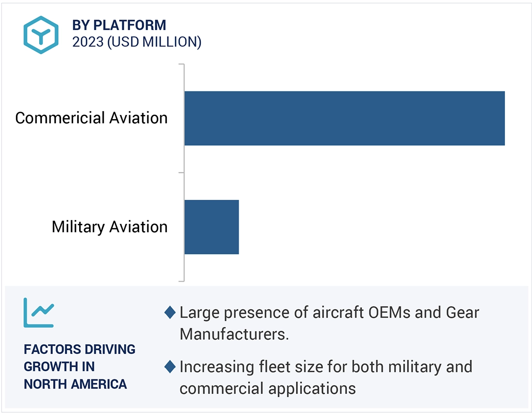Click the hexagon platform icon
This screenshot has height=413, width=532.
(41, 35)
